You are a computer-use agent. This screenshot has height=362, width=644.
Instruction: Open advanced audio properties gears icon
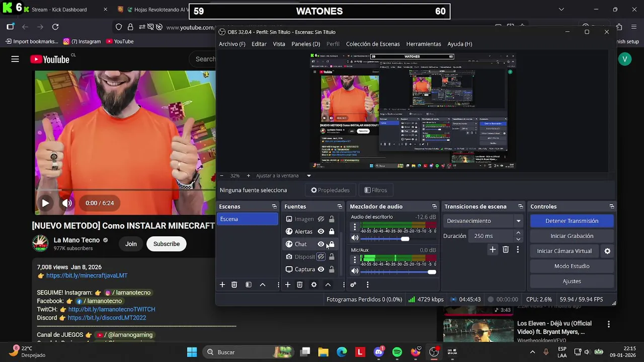click(353, 285)
